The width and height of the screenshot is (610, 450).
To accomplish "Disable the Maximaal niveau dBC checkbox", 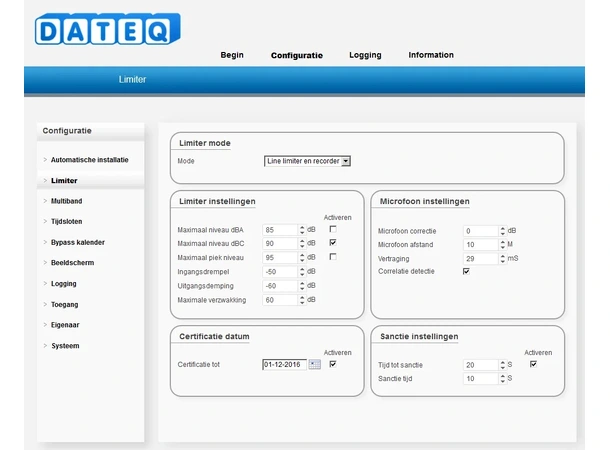I will [332, 243].
